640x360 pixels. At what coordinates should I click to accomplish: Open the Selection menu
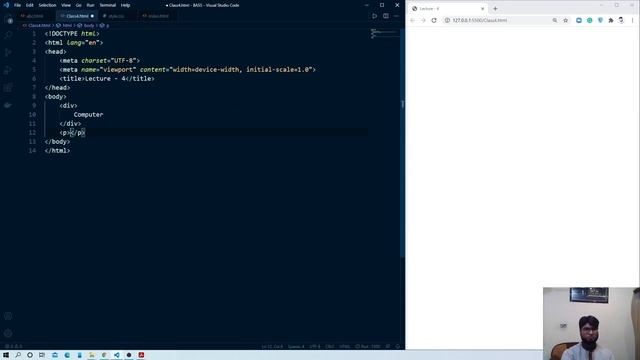pos(47,5)
